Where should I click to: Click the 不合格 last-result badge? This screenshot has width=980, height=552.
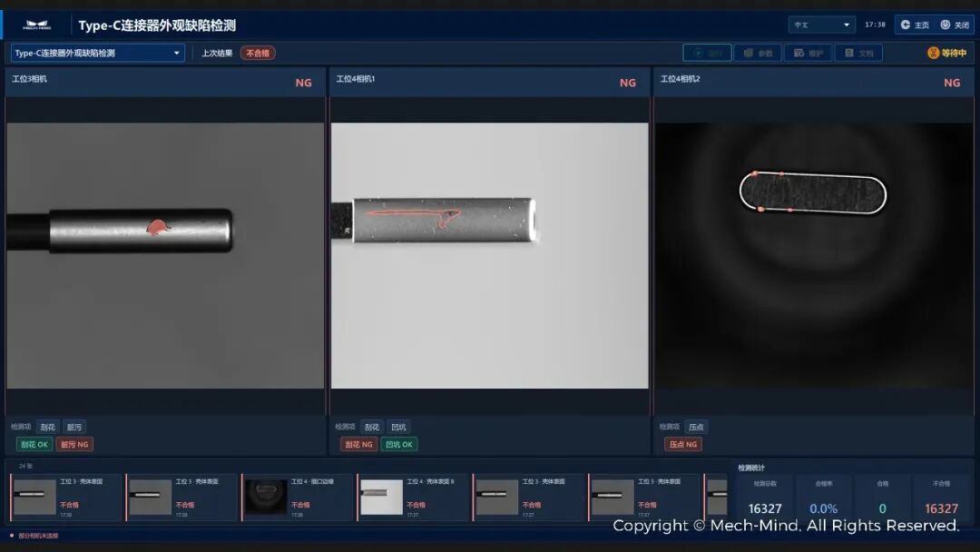pos(258,54)
